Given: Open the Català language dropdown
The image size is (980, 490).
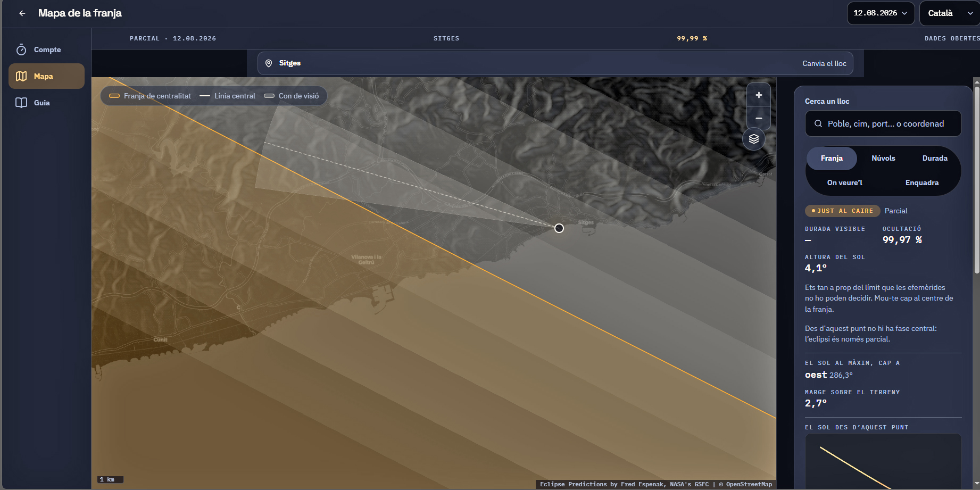Looking at the screenshot, I should [x=950, y=13].
